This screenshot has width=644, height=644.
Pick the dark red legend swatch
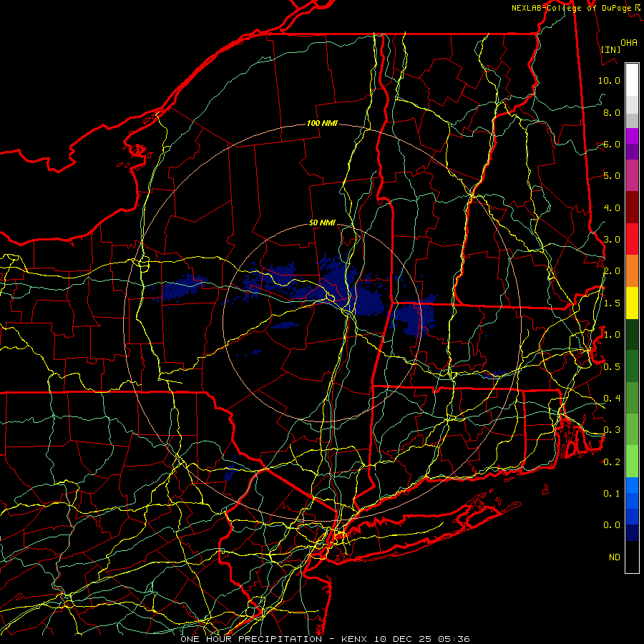click(632, 208)
